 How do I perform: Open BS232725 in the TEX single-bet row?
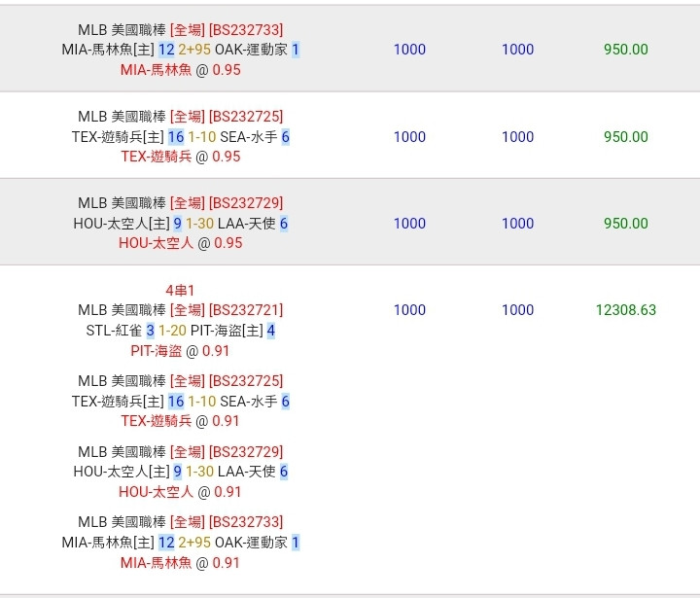click(246, 117)
